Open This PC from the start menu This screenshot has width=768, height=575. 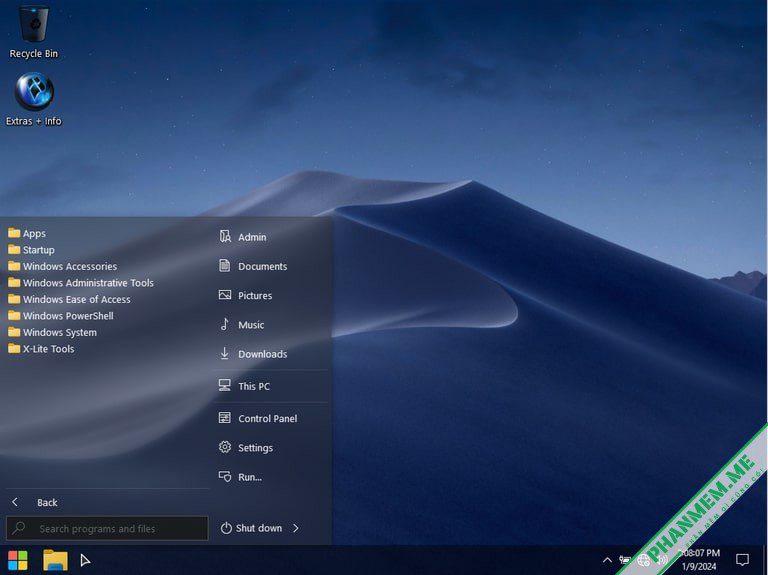254,386
